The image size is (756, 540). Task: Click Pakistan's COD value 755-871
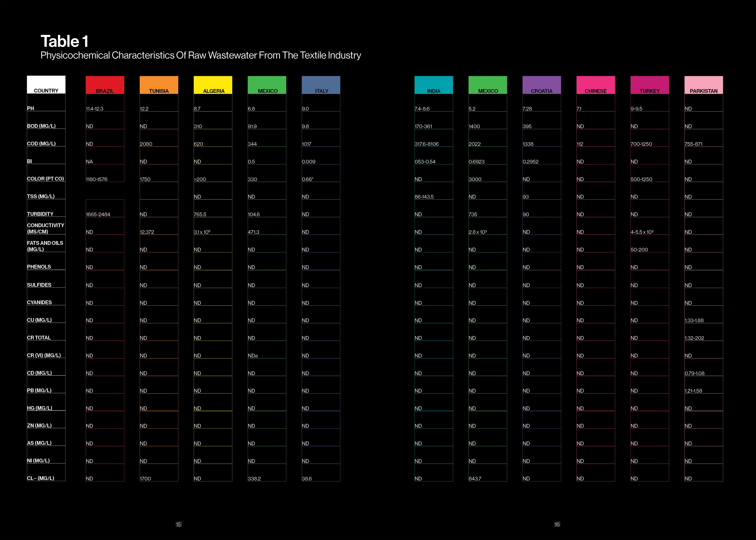point(694,144)
